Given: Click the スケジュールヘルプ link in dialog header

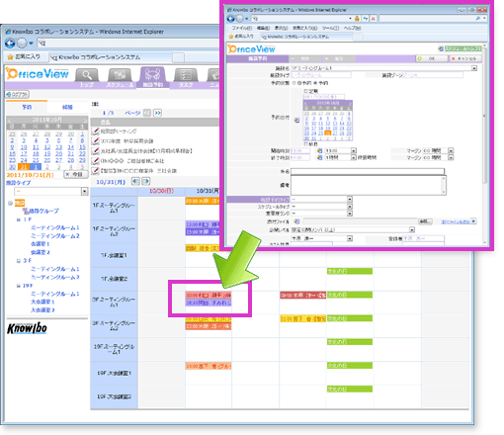Looking at the screenshot, I should 462,48.
